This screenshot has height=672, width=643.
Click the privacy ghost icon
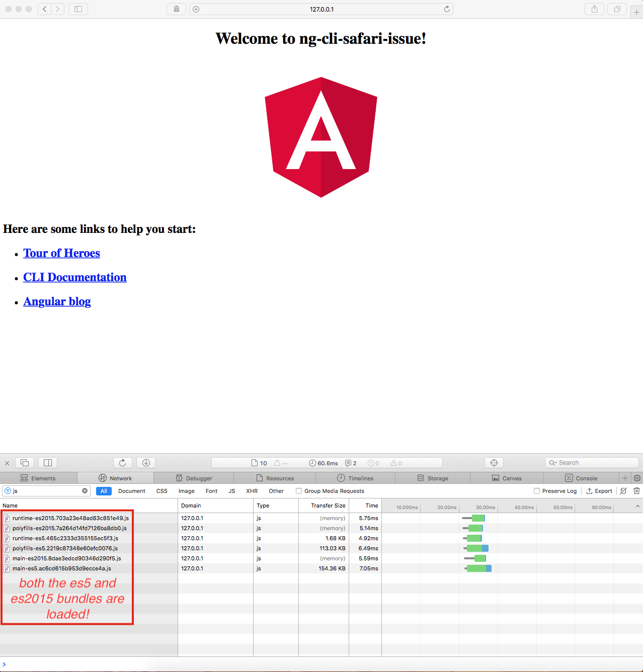click(177, 9)
